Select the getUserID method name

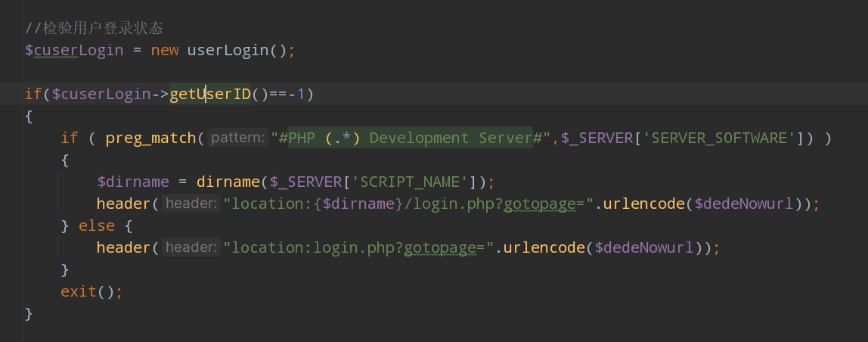pyautogui.click(x=210, y=94)
